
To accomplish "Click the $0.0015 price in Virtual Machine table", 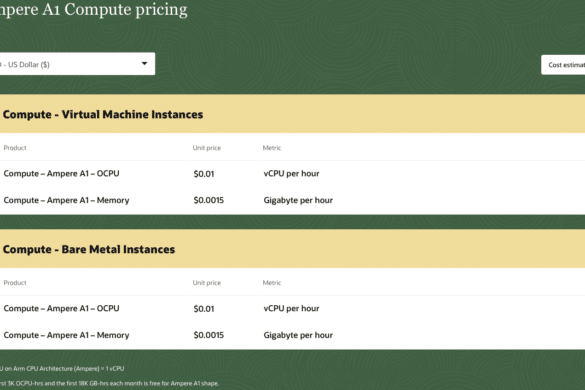I will pyautogui.click(x=209, y=200).
